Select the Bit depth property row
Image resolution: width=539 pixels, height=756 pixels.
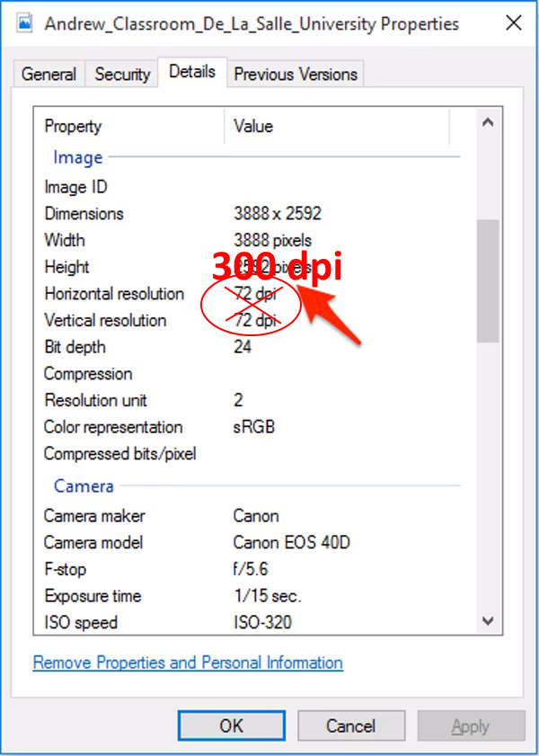point(75,347)
